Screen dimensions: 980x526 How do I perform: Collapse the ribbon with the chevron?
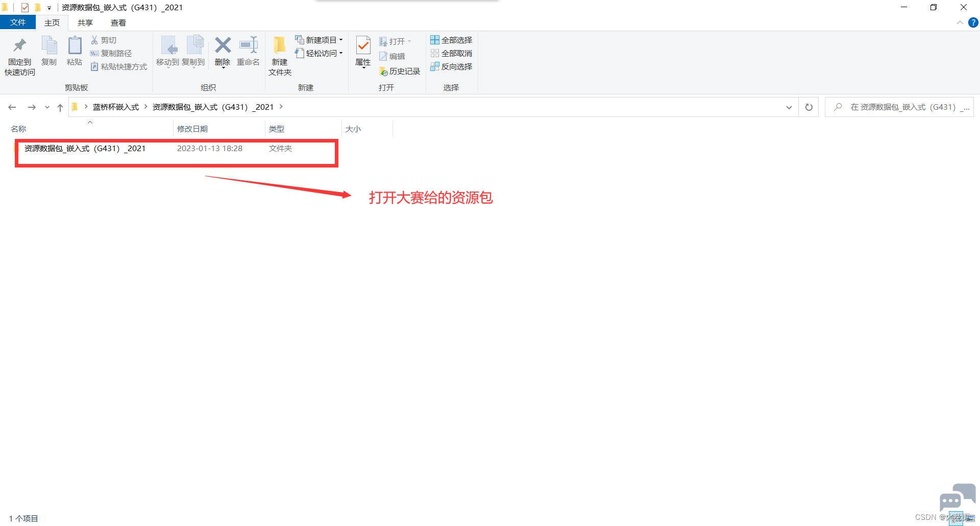(x=960, y=22)
